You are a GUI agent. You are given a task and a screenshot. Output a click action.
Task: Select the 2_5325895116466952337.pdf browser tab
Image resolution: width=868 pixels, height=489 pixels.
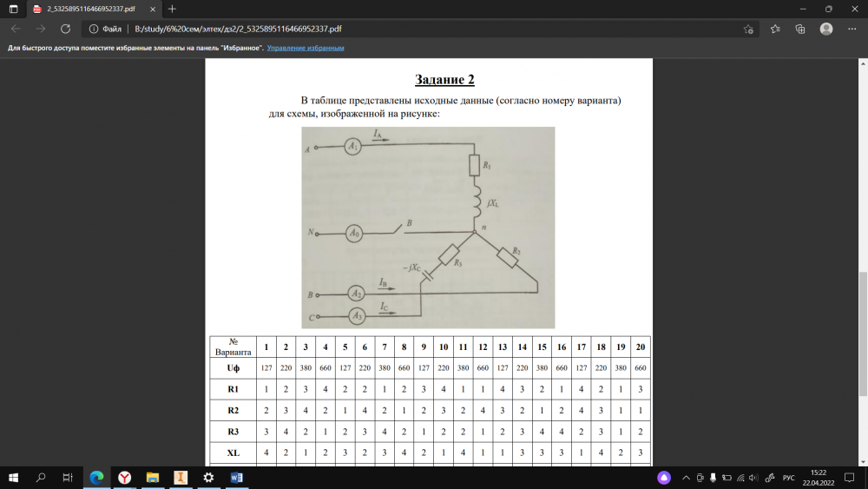coord(94,9)
